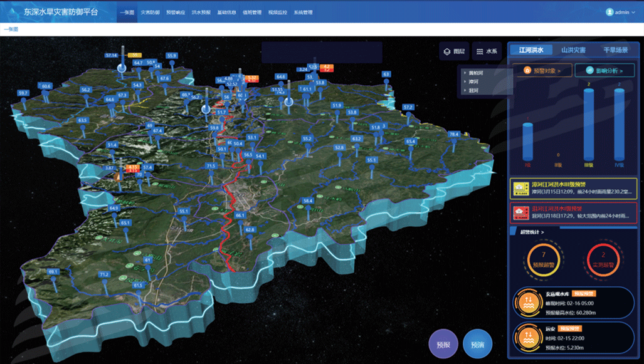
Task: Select the 78.4 station marker on map
Action: coord(454,135)
